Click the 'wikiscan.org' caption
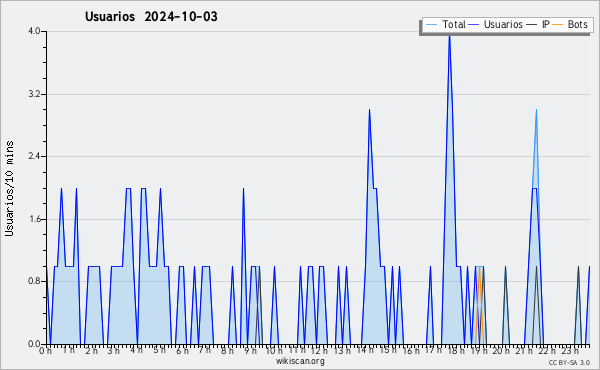The image size is (600, 370). (300, 361)
